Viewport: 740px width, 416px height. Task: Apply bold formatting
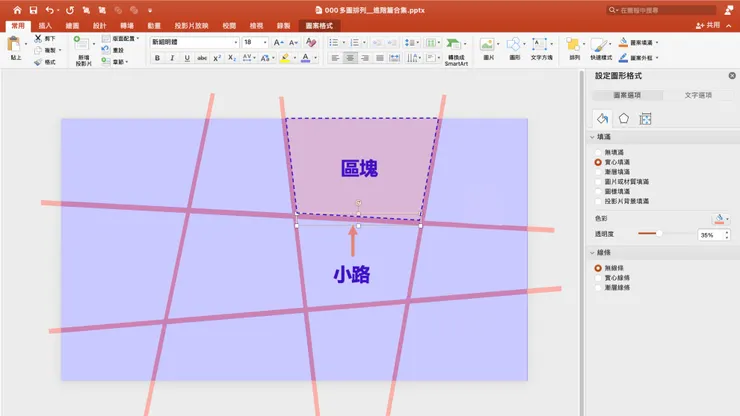(157, 58)
